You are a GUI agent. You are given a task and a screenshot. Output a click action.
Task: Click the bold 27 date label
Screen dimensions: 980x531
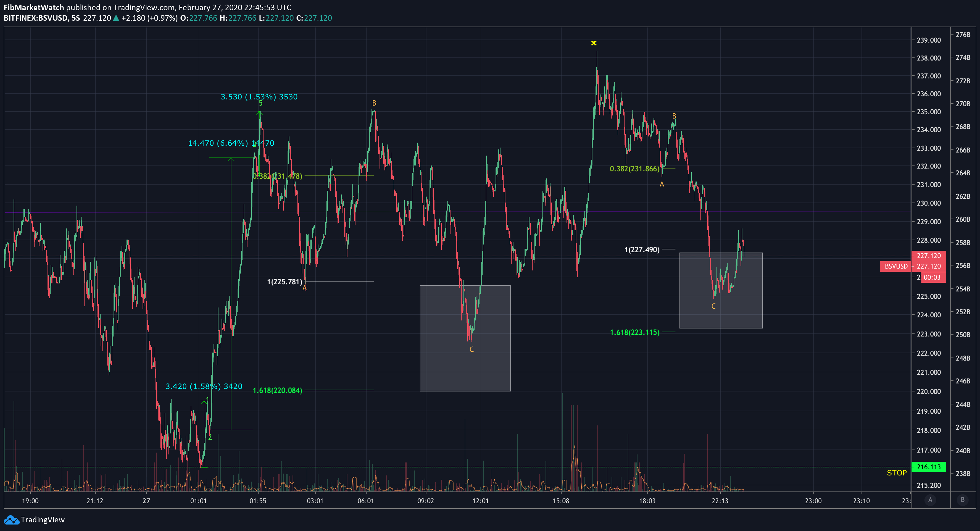click(x=146, y=500)
